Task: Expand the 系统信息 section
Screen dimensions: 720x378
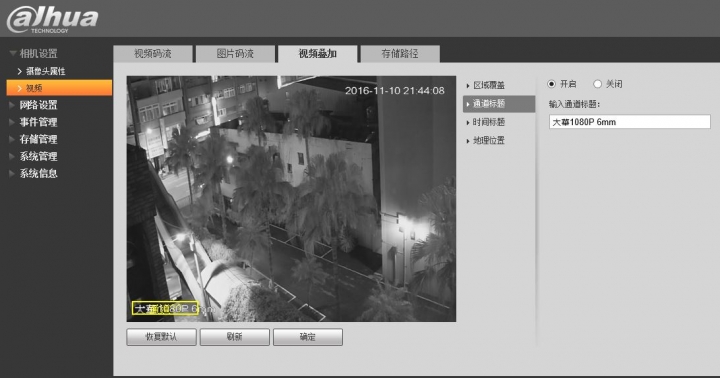Action: (x=34, y=174)
